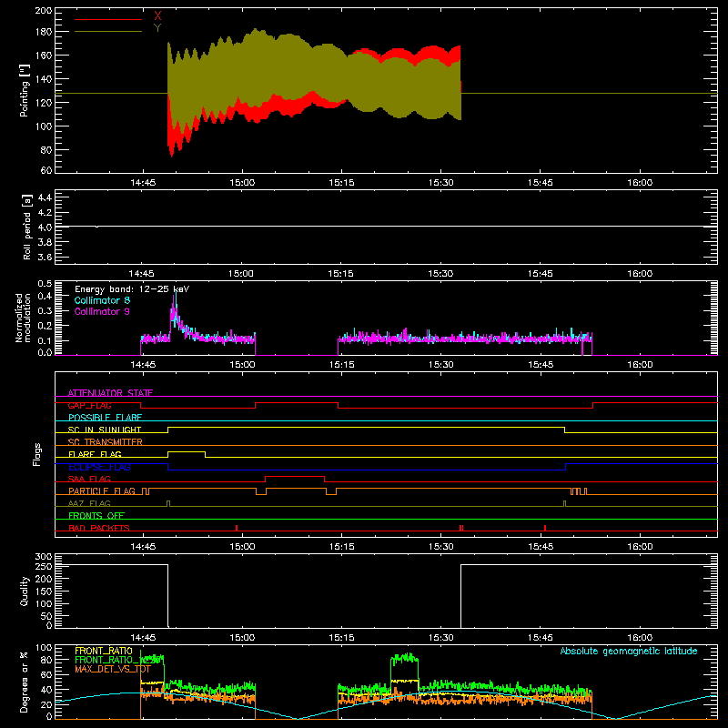Click the 250 tick on Quality axis
The image size is (728, 728).
43,566
